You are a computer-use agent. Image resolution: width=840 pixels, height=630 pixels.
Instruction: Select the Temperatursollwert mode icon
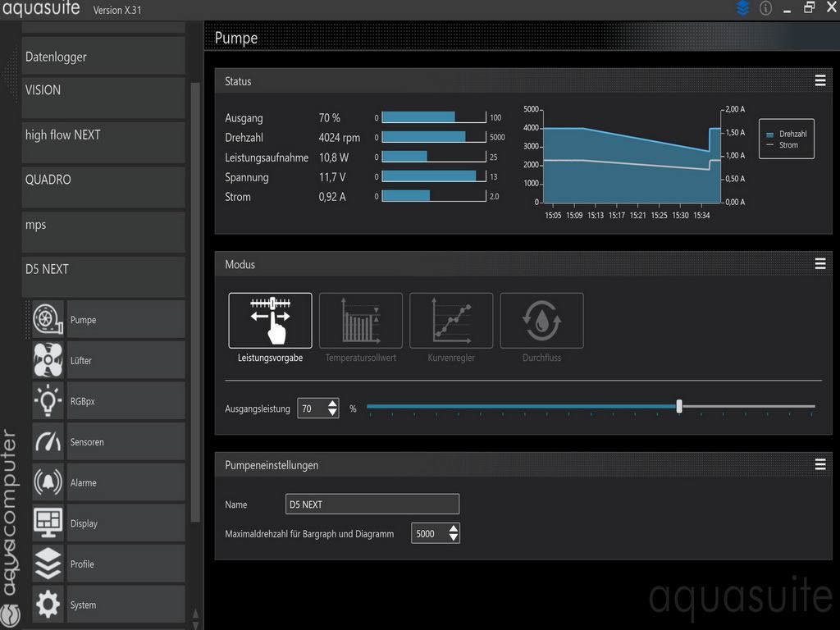361,321
